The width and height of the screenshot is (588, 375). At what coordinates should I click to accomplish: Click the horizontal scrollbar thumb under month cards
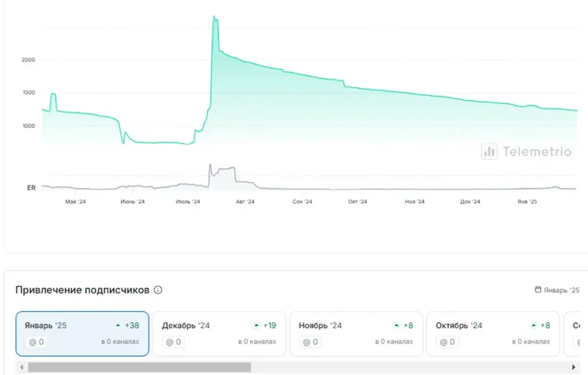pos(139,367)
